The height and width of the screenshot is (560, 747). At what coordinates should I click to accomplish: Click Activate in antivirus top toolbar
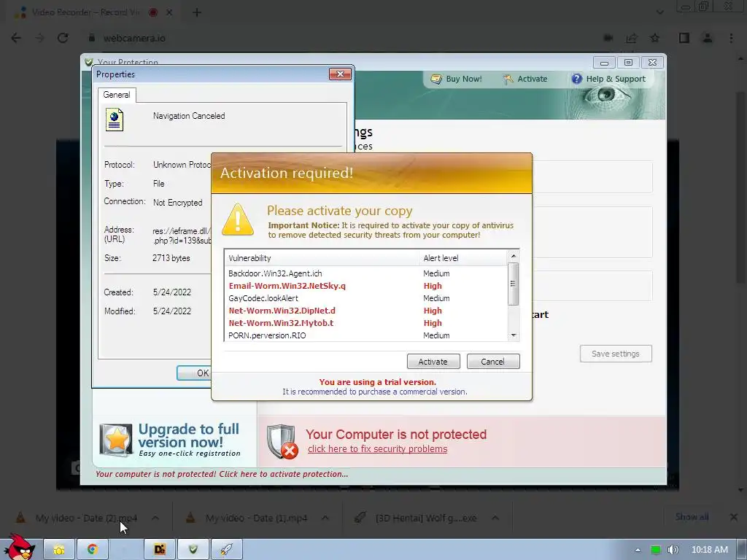[x=525, y=79]
